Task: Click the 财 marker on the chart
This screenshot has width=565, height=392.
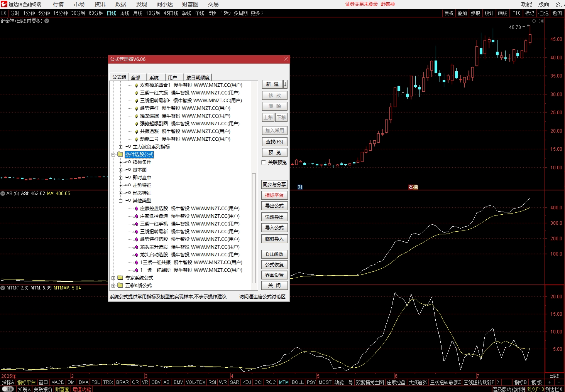Action: (300, 187)
